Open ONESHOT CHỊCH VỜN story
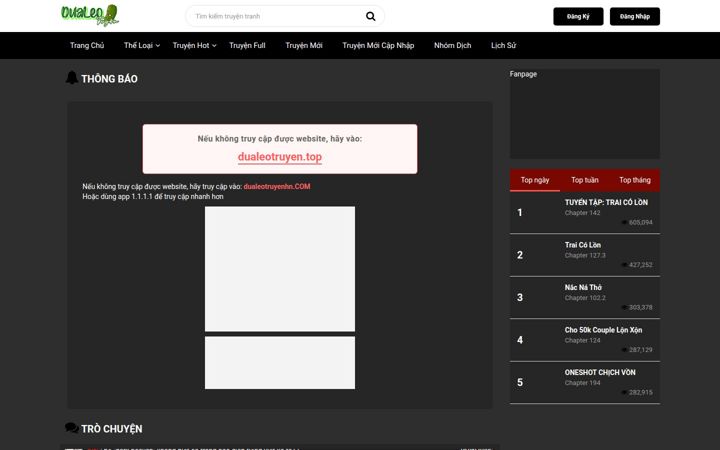 (600, 372)
